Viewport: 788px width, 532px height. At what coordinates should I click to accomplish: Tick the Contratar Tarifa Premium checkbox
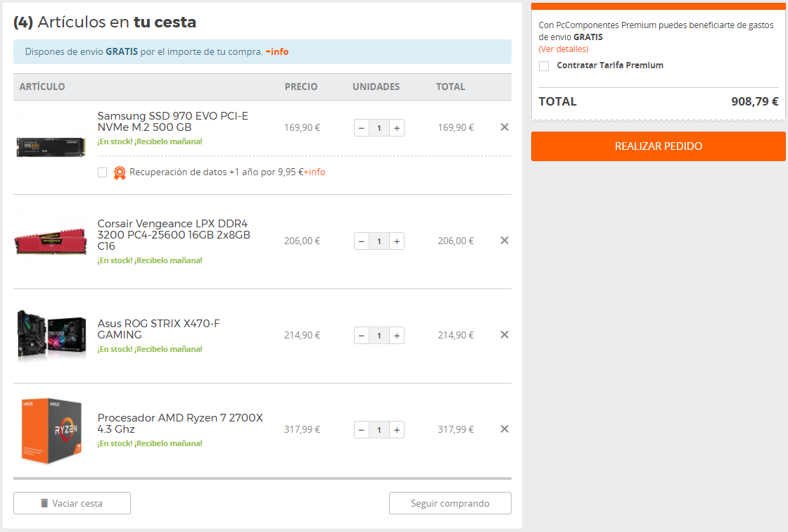click(544, 66)
